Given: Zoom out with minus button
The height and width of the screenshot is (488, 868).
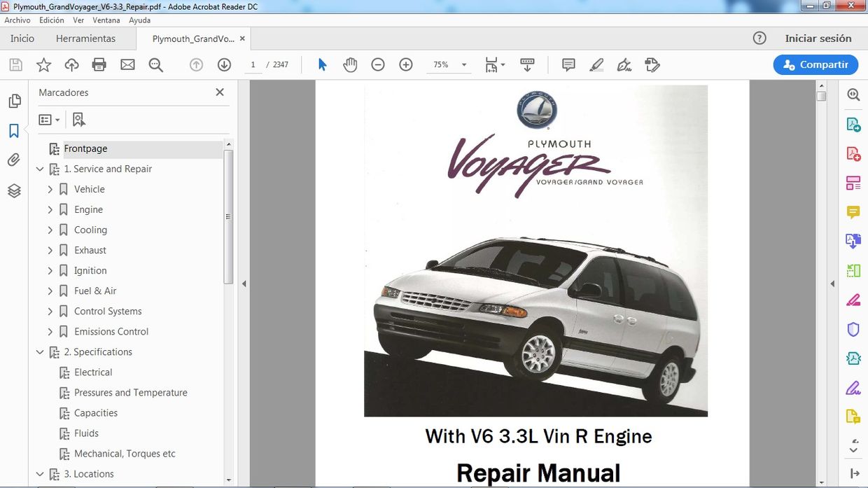Looking at the screenshot, I should tap(378, 64).
